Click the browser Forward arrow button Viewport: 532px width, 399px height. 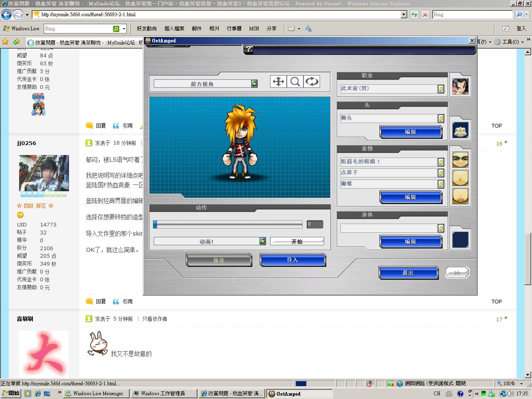point(18,15)
